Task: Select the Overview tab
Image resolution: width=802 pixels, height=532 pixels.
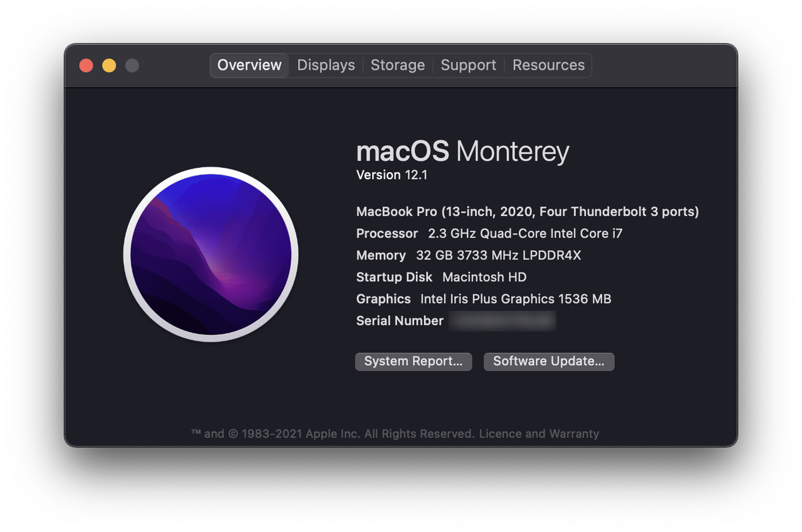Action: point(249,65)
